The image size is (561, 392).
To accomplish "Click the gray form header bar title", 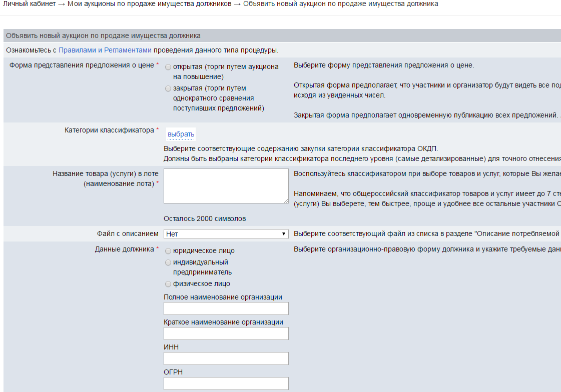I will (103, 36).
